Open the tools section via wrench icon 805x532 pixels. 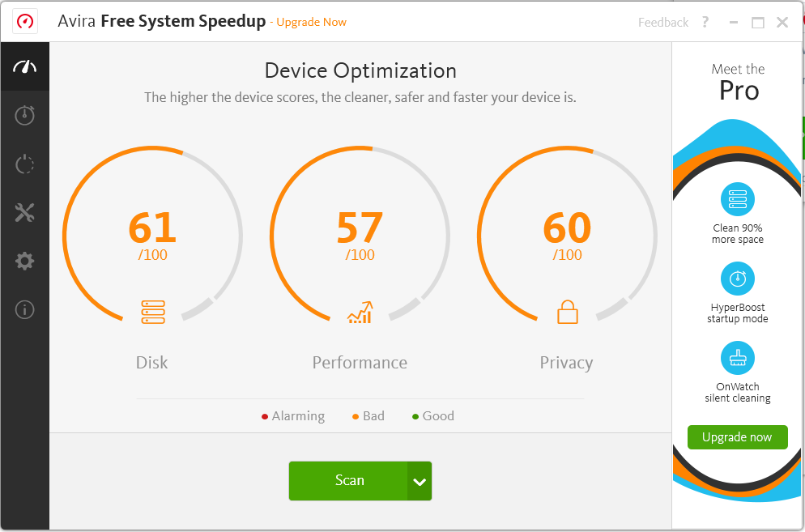[x=24, y=212]
